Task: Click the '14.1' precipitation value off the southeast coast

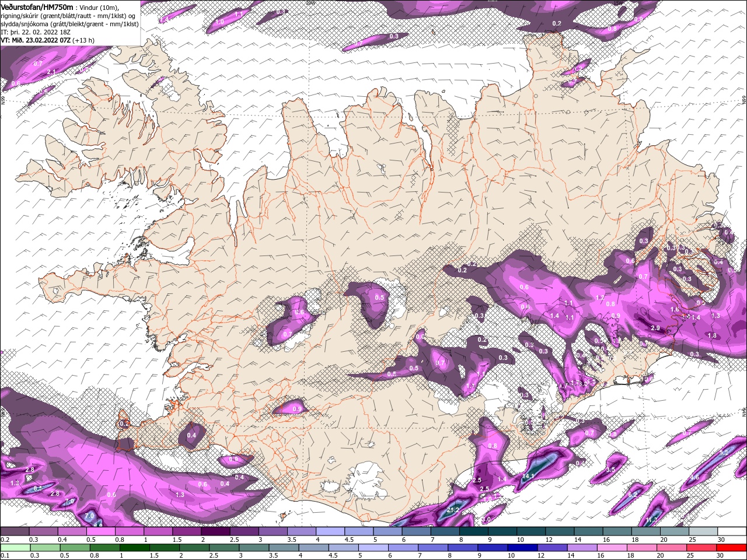Action: point(528,477)
